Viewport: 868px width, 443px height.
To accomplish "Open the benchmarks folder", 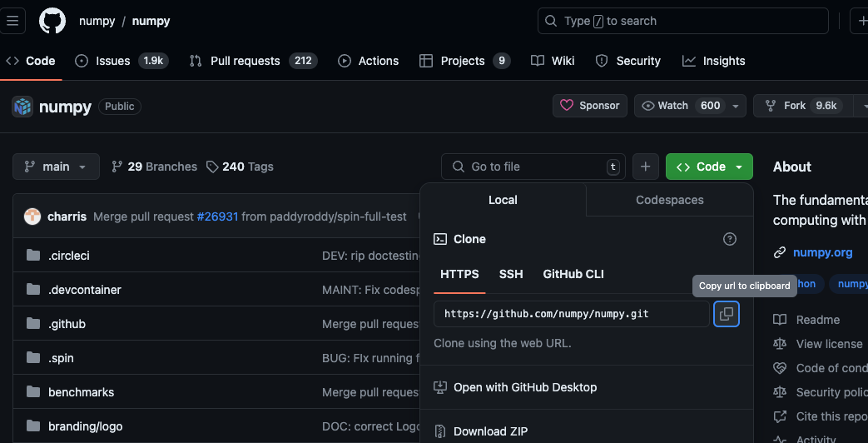I will (x=82, y=392).
